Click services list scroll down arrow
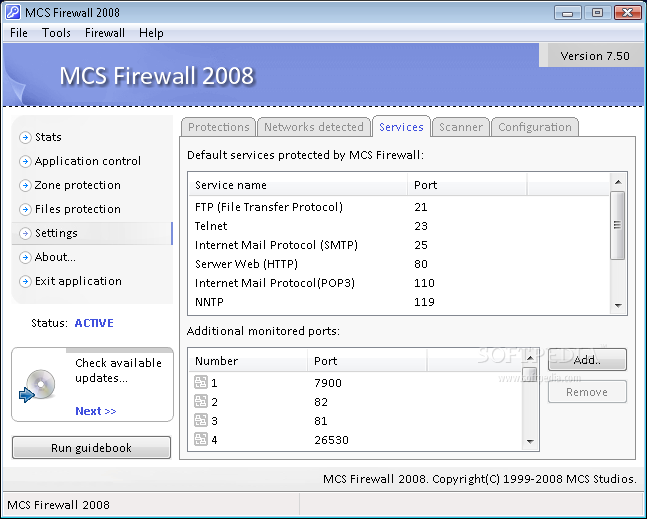647x519 pixels. tap(618, 305)
